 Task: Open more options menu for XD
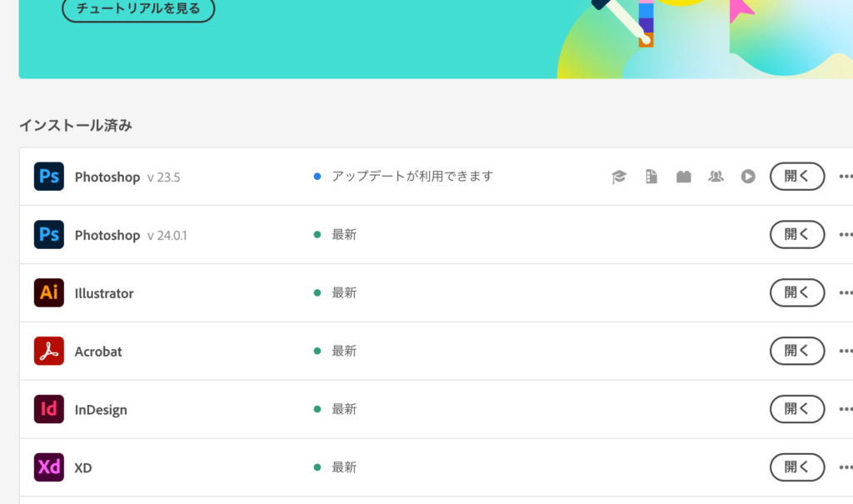[x=846, y=467]
